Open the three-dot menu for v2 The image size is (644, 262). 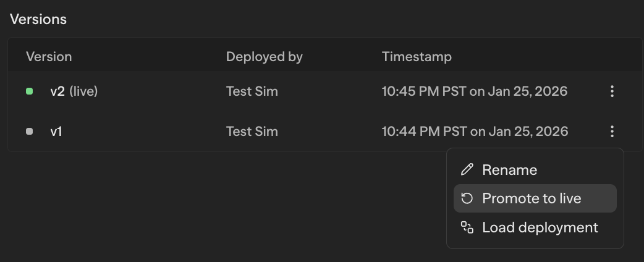pos(612,91)
